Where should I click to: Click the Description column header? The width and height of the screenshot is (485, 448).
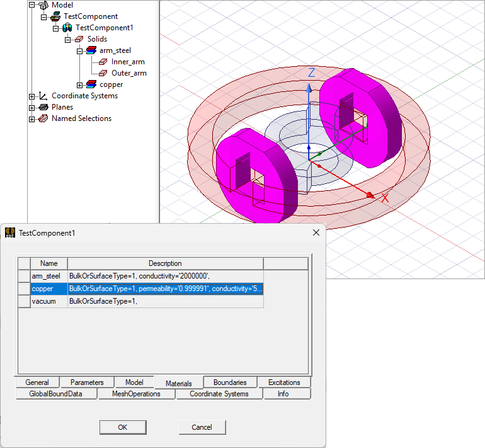click(165, 263)
